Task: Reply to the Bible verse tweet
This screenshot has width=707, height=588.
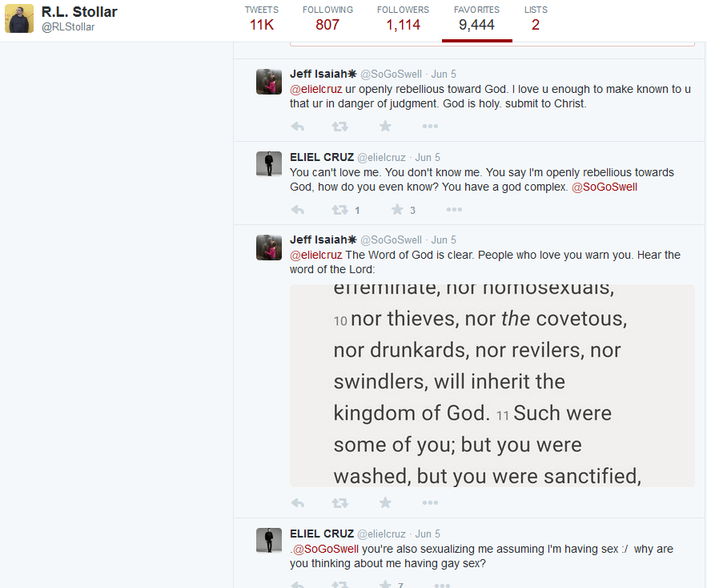Action: point(297,502)
